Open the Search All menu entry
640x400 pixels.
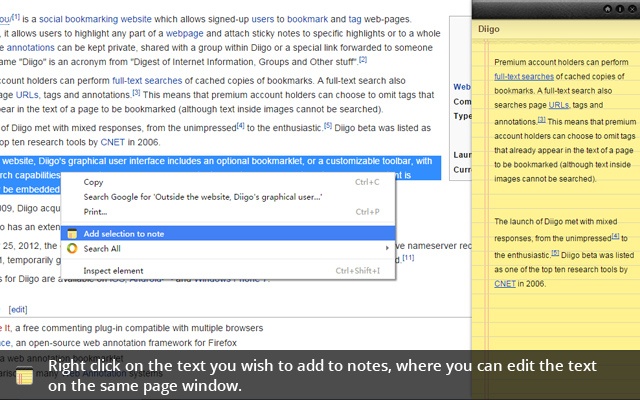228,248
